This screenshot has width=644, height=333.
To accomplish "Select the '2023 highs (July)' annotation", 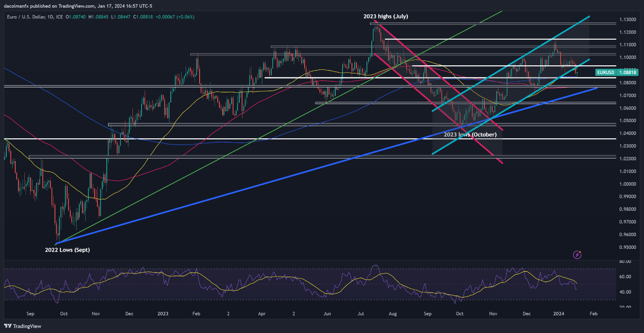I will pos(386,16).
